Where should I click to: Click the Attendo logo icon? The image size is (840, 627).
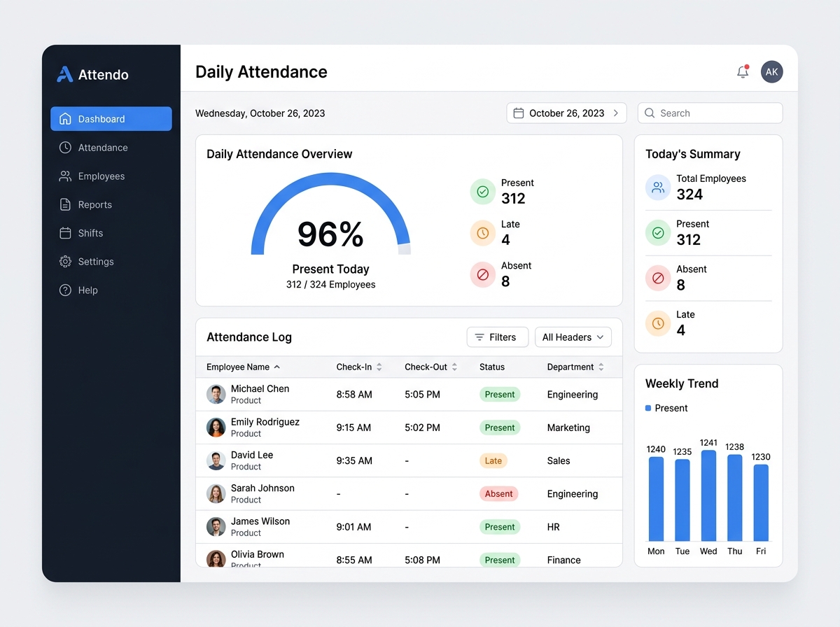(64, 74)
